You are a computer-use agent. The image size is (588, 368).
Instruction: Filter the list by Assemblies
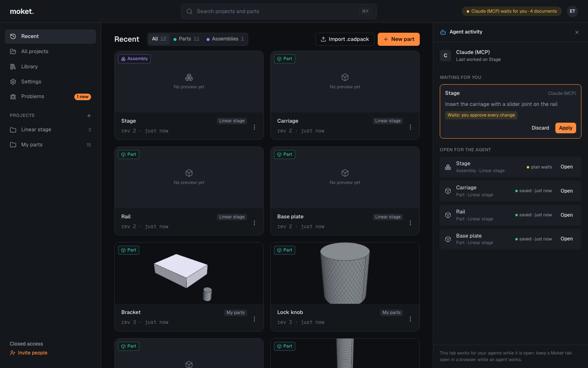pos(225,39)
